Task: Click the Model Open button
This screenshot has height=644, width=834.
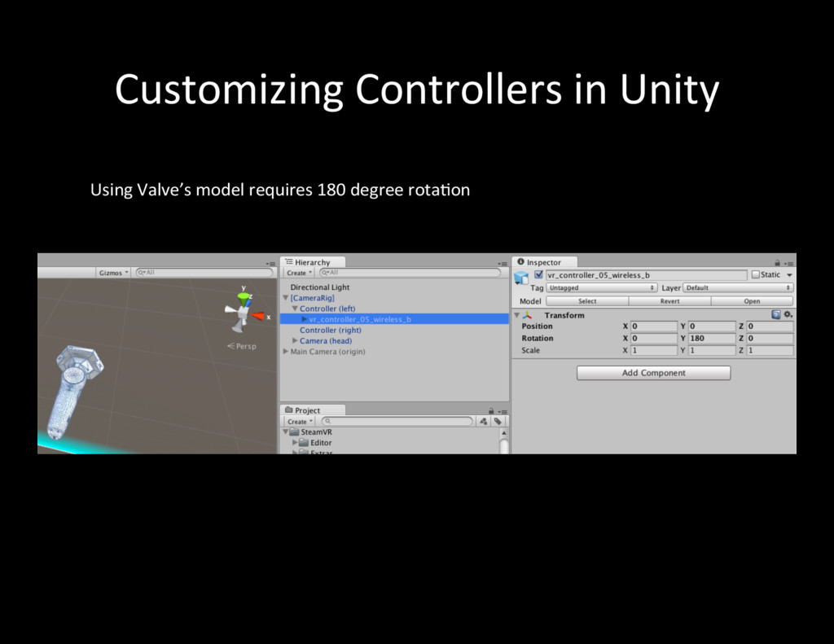Action: tap(752, 301)
